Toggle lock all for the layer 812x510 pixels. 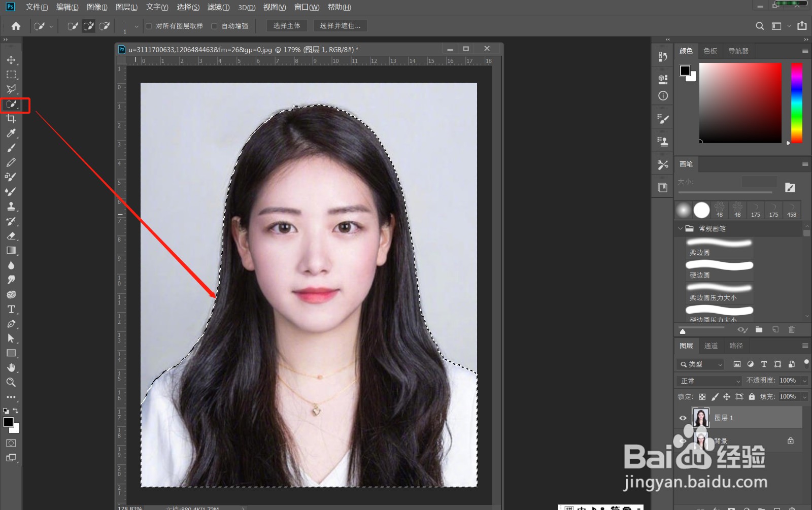(x=752, y=397)
